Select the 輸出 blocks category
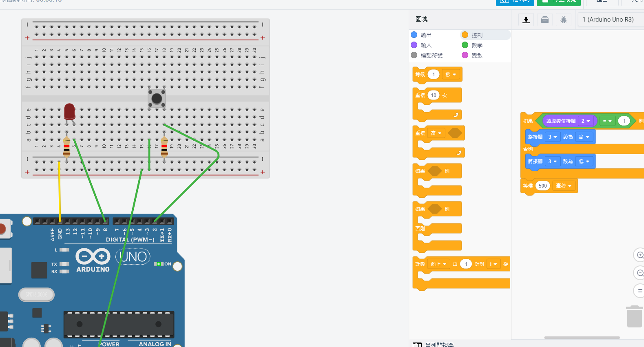Viewport: 644px width, 347px height. 425,35
